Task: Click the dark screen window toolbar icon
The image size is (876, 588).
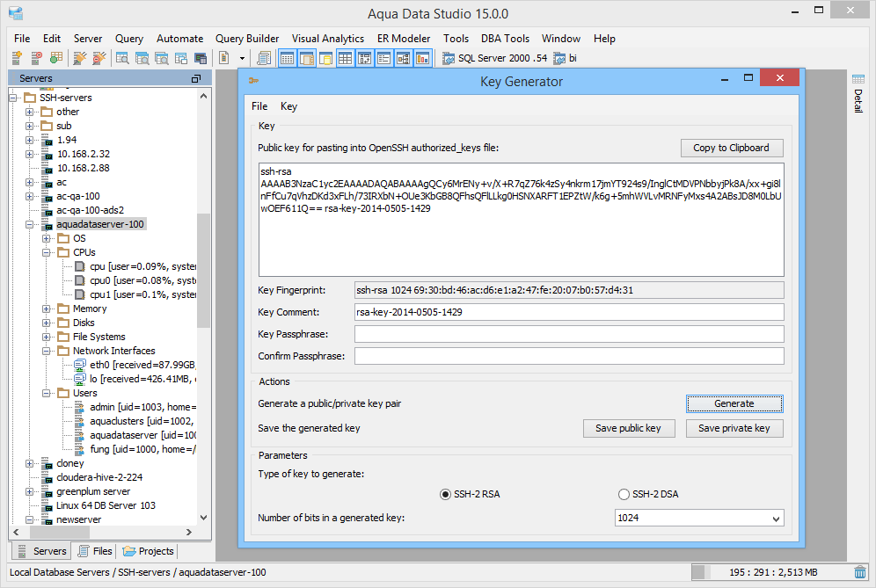Action: click(201, 57)
